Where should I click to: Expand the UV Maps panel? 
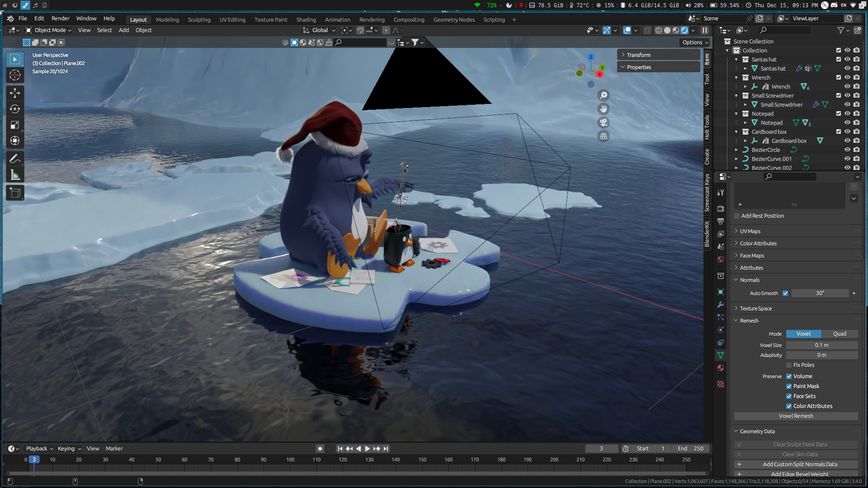[x=750, y=231]
